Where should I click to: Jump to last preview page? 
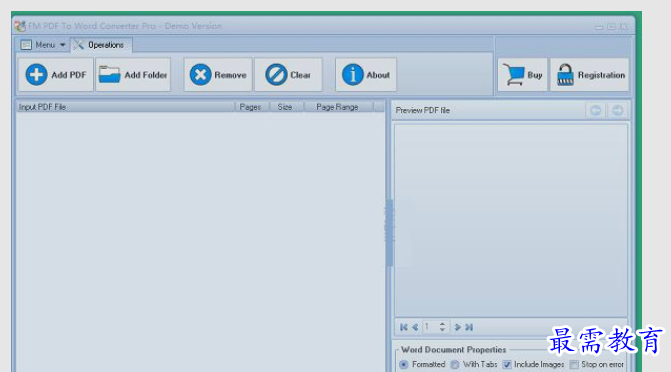[x=469, y=327]
